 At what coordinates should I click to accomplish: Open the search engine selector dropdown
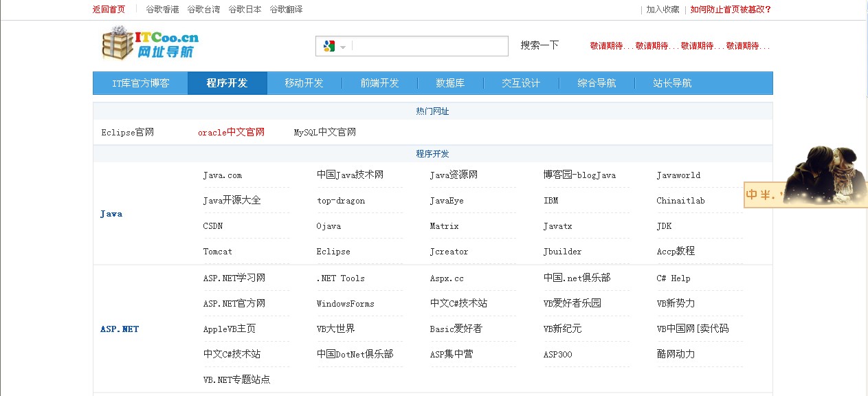tap(342, 46)
